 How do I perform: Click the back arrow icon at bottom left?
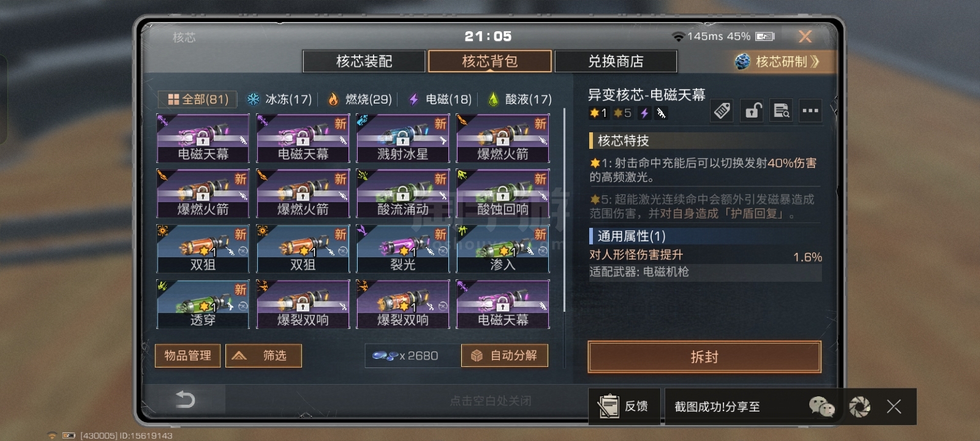click(185, 399)
